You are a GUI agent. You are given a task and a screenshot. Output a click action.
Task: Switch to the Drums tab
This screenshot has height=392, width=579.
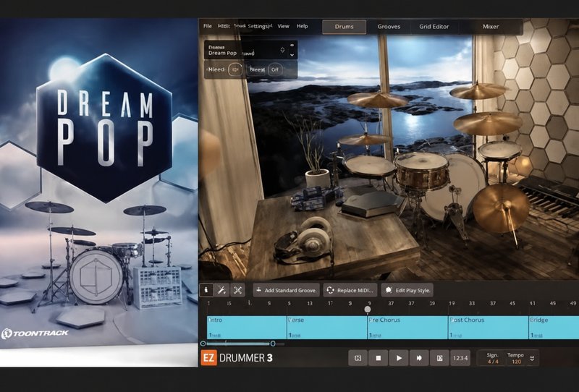tap(345, 27)
